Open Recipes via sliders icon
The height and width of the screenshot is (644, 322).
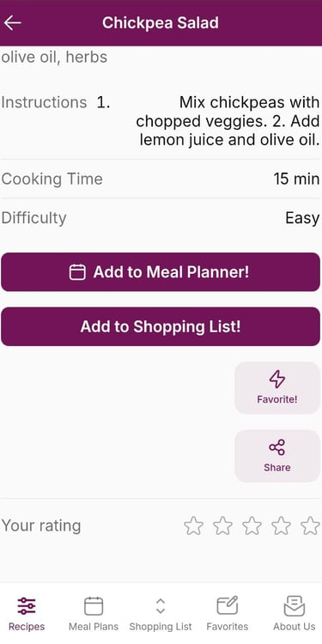click(x=27, y=606)
